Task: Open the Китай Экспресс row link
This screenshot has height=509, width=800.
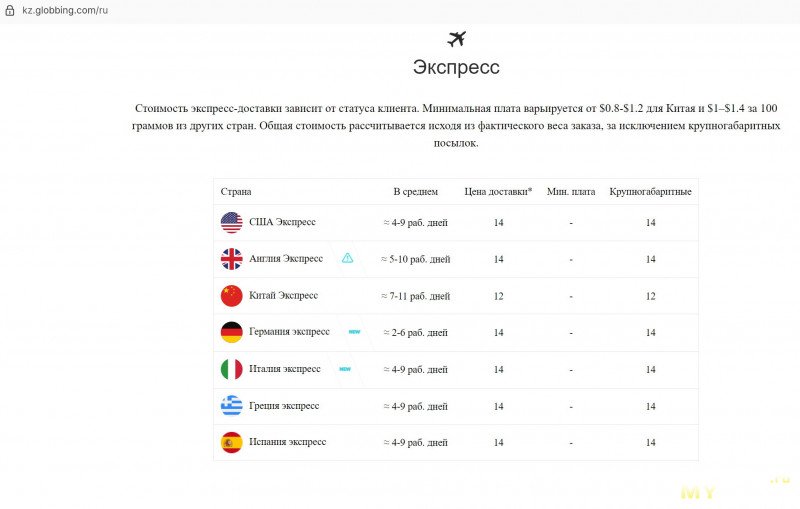Action: [x=283, y=296]
